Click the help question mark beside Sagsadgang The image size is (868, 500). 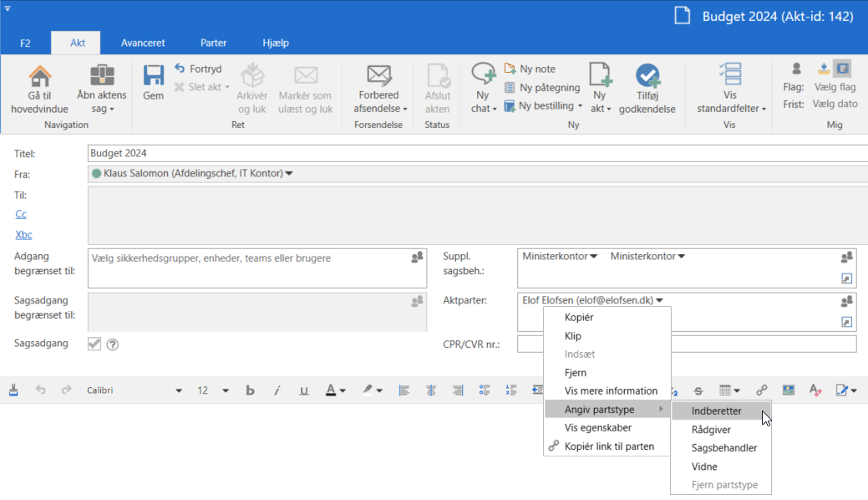tap(113, 344)
